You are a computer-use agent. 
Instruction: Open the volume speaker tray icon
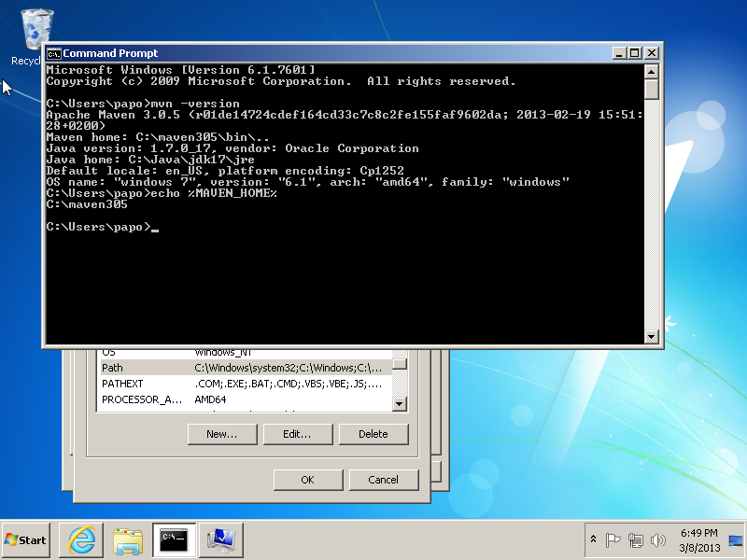pyautogui.click(x=658, y=540)
